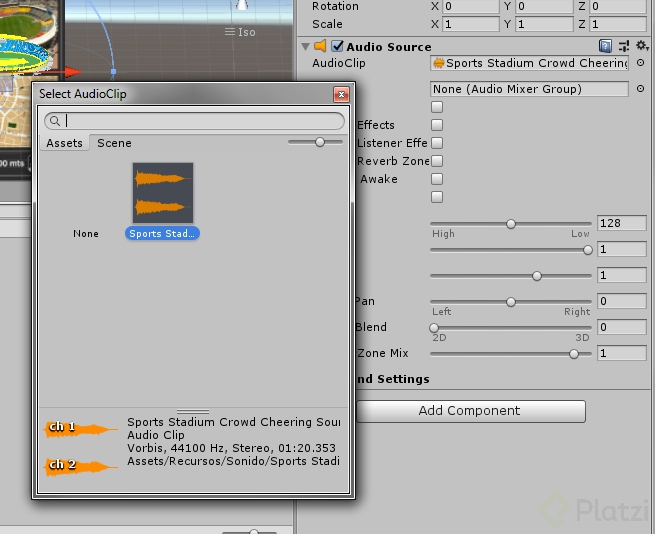Click the priority value field showing 128

(622, 223)
